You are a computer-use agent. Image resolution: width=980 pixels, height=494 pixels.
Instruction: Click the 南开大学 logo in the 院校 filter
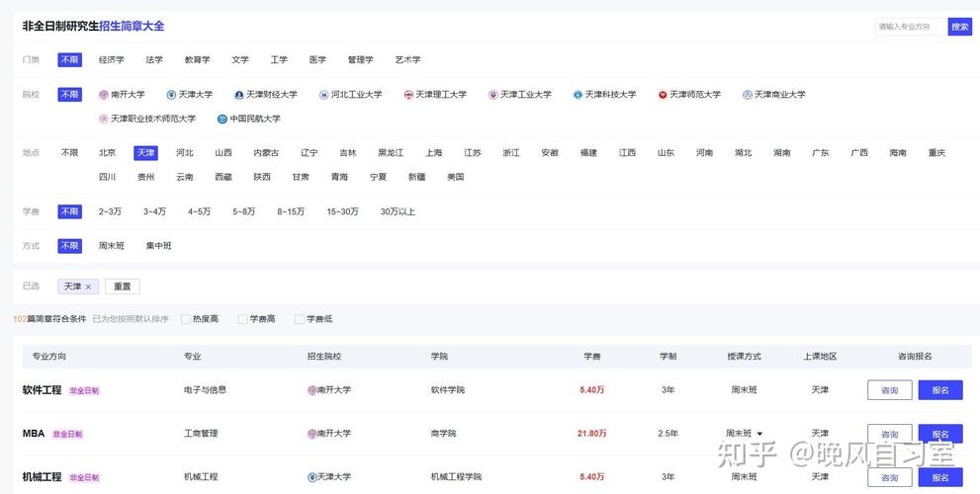[x=104, y=95]
